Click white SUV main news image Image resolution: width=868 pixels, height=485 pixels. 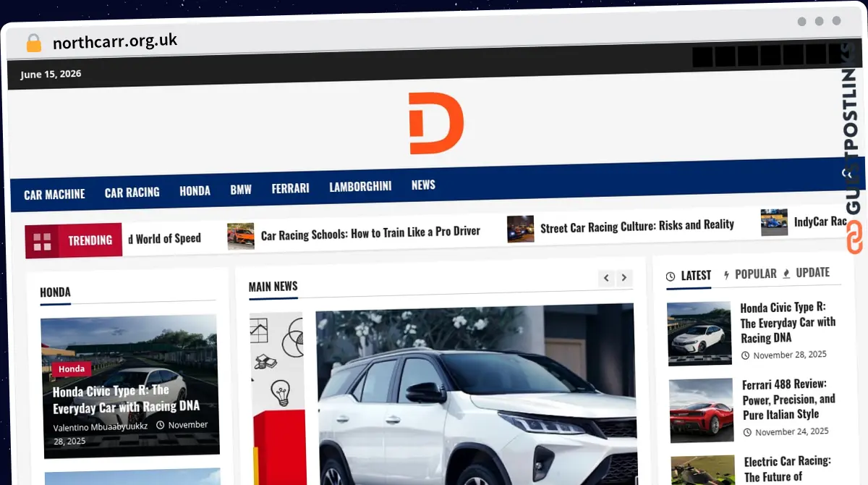pos(475,395)
